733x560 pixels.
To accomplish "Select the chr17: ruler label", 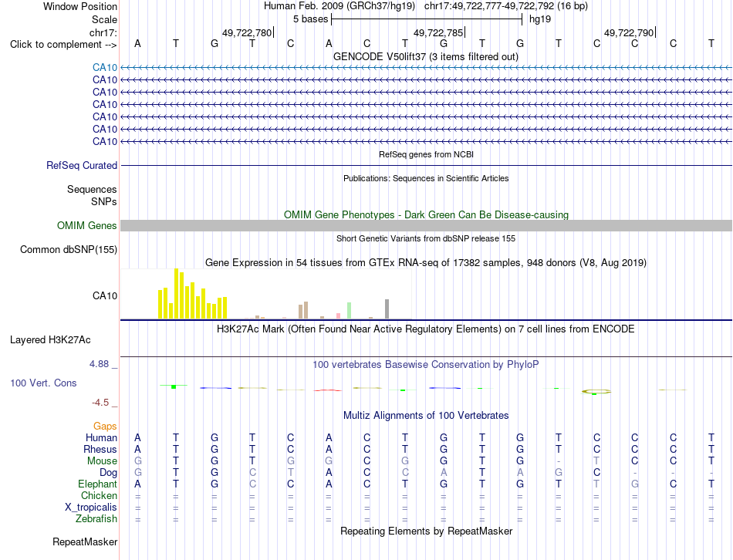I will click(103, 32).
